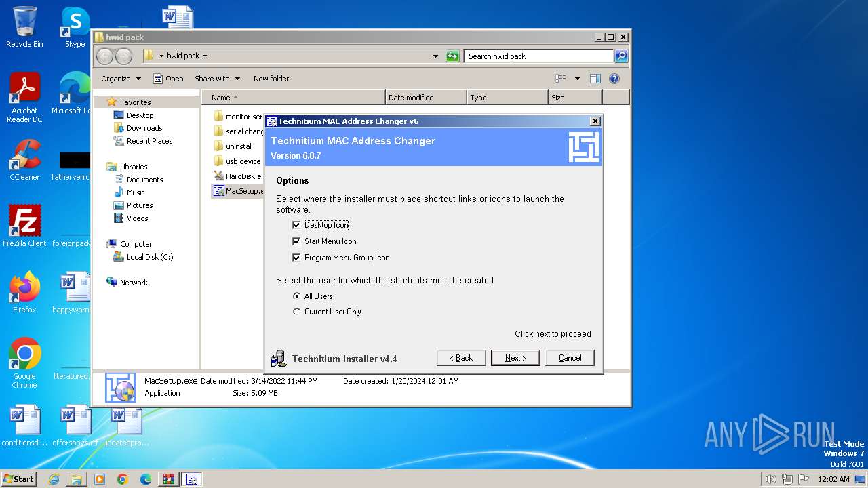Open Internet Explorer from taskbar
The image size is (868, 488).
[54, 479]
